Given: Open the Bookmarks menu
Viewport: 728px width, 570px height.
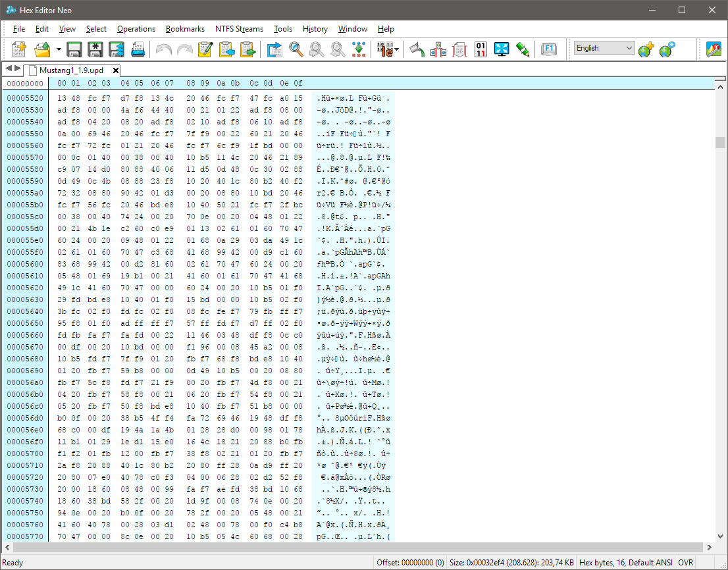Looking at the screenshot, I should [185, 29].
